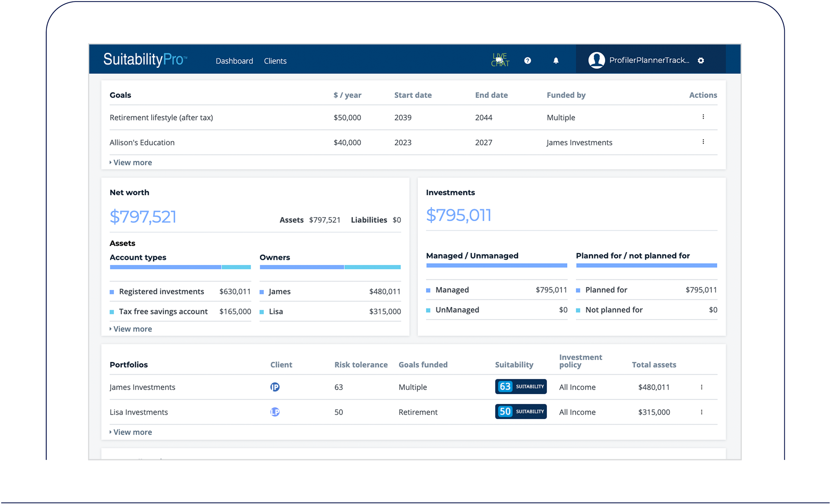
Task: Click the 63 Suitability badge
Action: (521, 386)
